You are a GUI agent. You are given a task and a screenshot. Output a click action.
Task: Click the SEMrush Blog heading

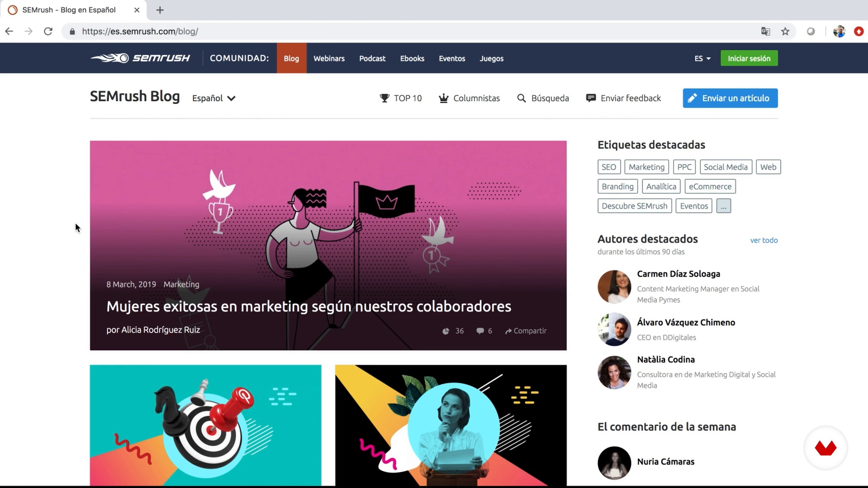135,96
